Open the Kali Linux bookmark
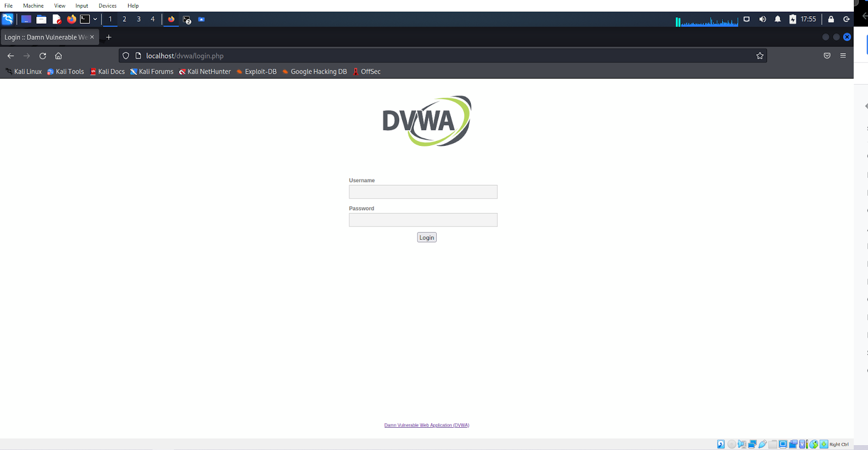The image size is (868, 450). [23, 72]
